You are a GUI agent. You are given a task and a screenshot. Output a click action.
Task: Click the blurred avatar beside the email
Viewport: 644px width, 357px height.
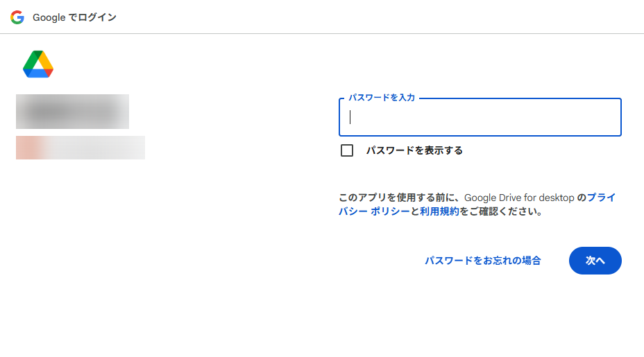[x=28, y=148]
